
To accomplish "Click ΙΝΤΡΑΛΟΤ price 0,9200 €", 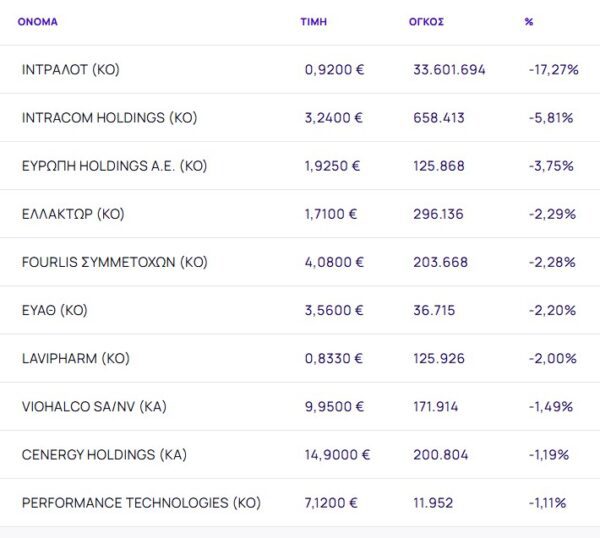I will (x=333, y=70).
